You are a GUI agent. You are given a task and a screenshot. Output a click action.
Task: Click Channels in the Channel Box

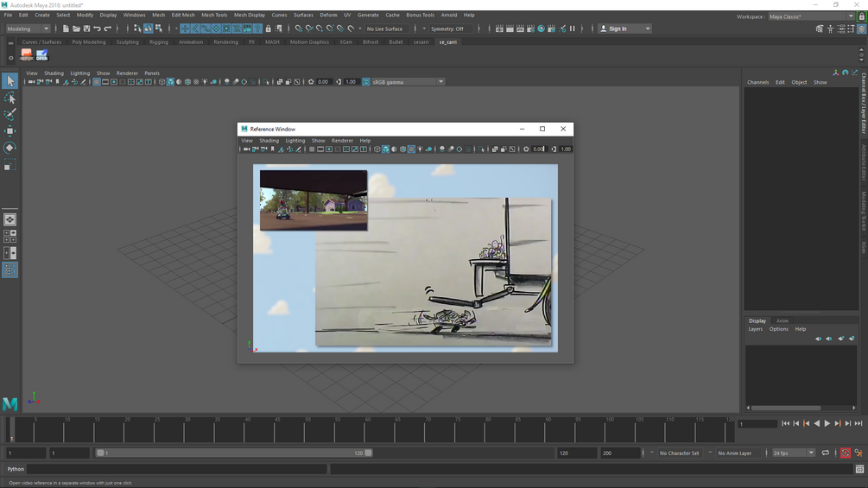tap(757, 82)
